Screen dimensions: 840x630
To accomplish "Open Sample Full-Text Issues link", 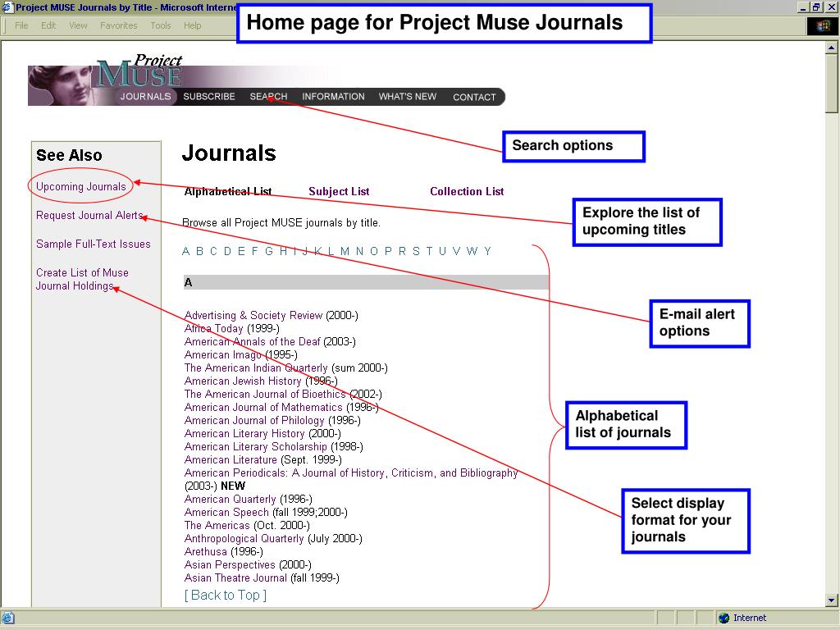I will (x=94, y=244).
